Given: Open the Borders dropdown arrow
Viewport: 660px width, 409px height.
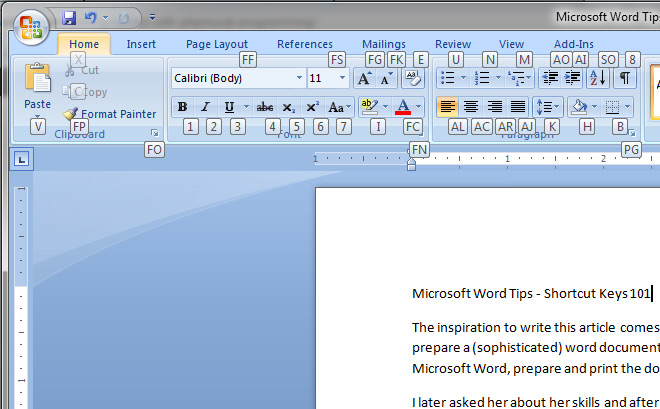Looking at the screenshot, I should click(x=628, y=107).
